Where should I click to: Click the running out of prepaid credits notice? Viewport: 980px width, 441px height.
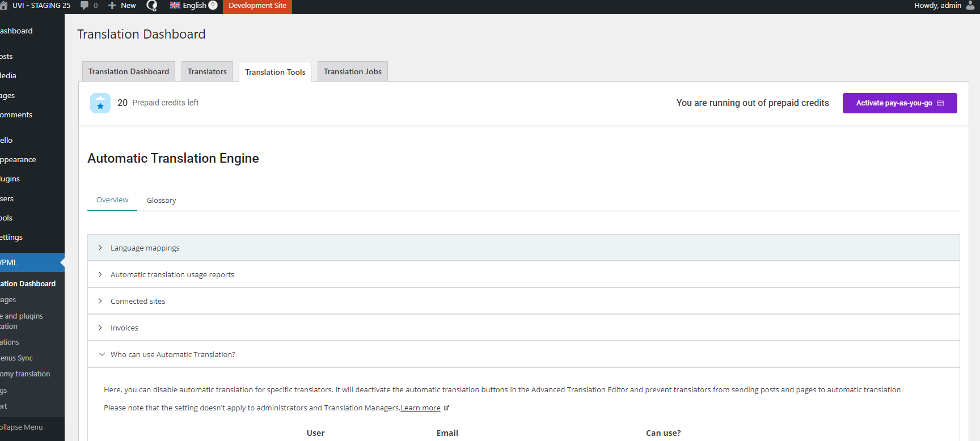click(x=753, y=103)
